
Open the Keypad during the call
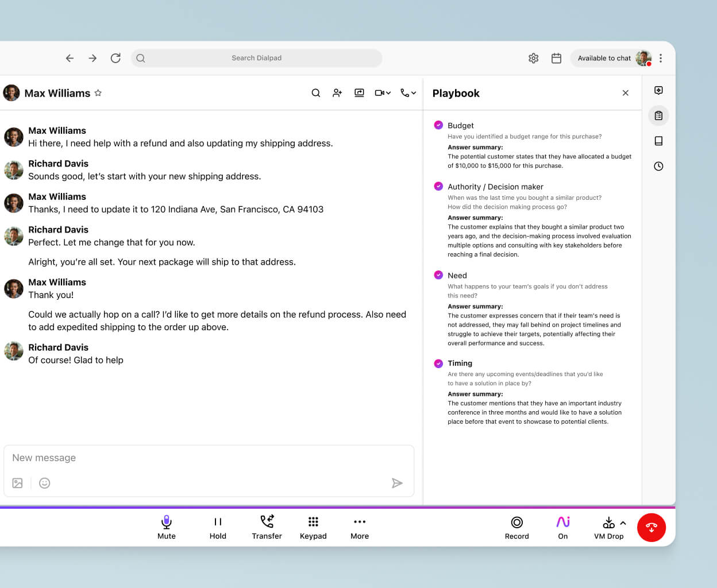[x=313, y=527]
